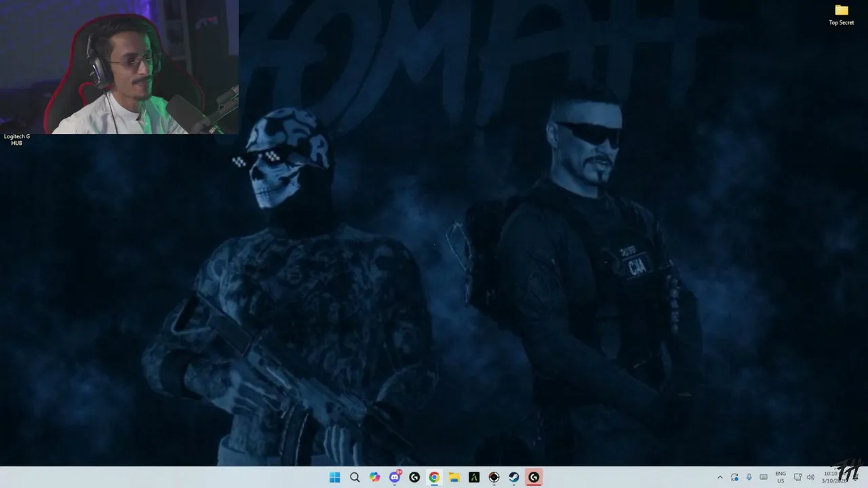Open the clock and date flyout
The image size is (868, 488).
(835, 477)
